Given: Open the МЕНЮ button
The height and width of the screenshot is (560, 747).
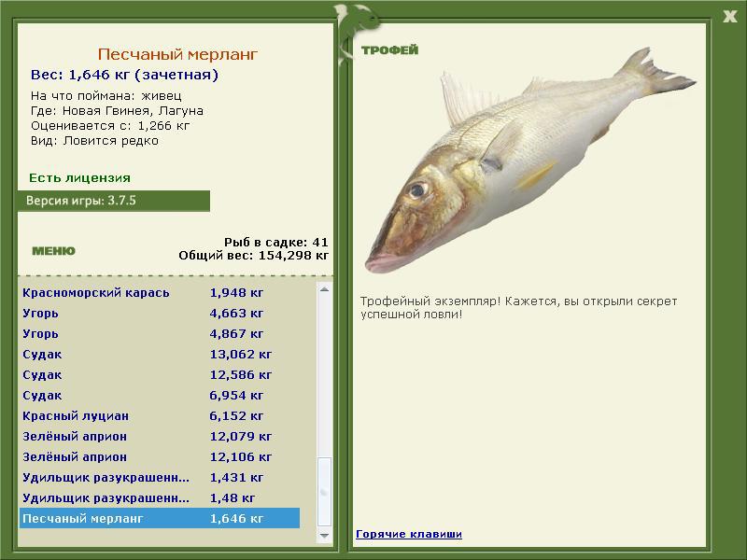Looking at the screenshot, I should [53, 251].
